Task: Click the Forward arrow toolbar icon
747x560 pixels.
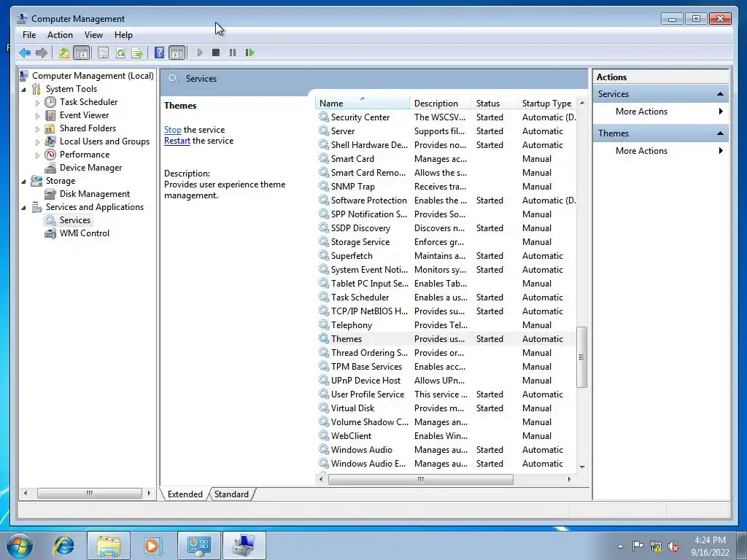Action: (42, 52)
